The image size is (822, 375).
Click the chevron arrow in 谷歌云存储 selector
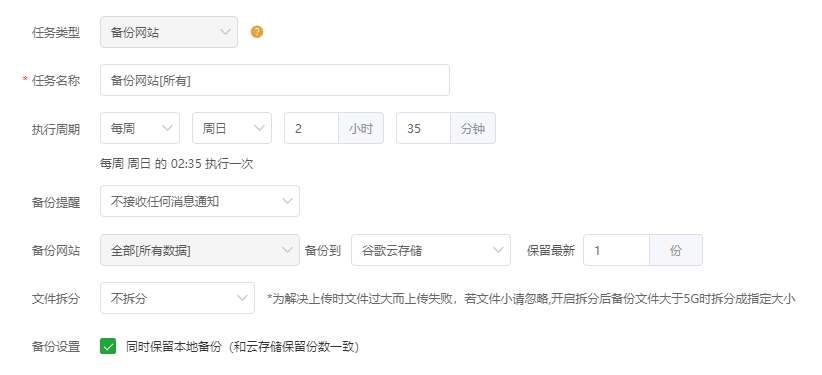click(498, 250)
